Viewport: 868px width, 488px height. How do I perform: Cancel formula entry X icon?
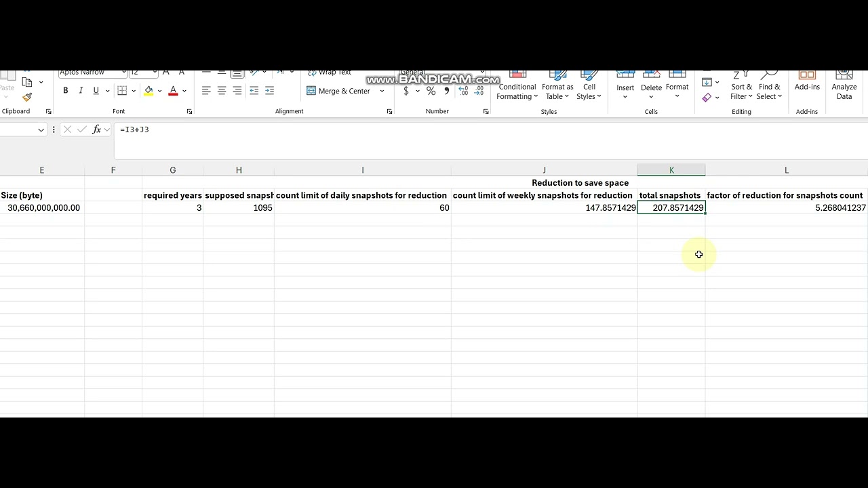[67, 129]
